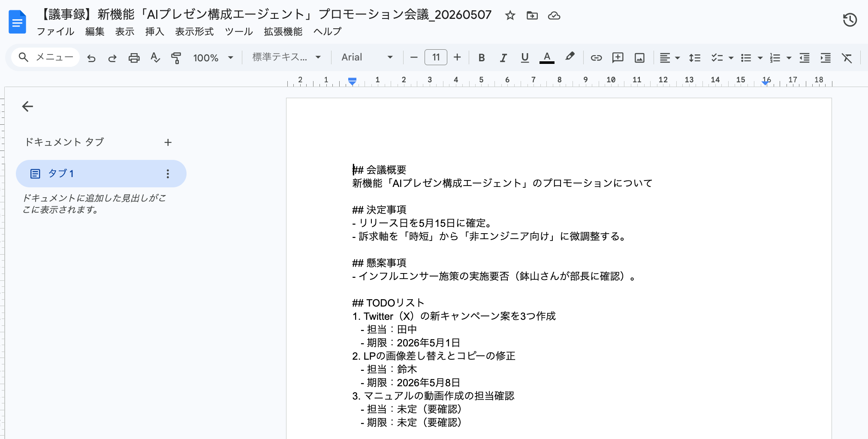Open the text alignment dropdown
Image resolution: width=868 pixels, height=439 pixels.
(669, 58)
